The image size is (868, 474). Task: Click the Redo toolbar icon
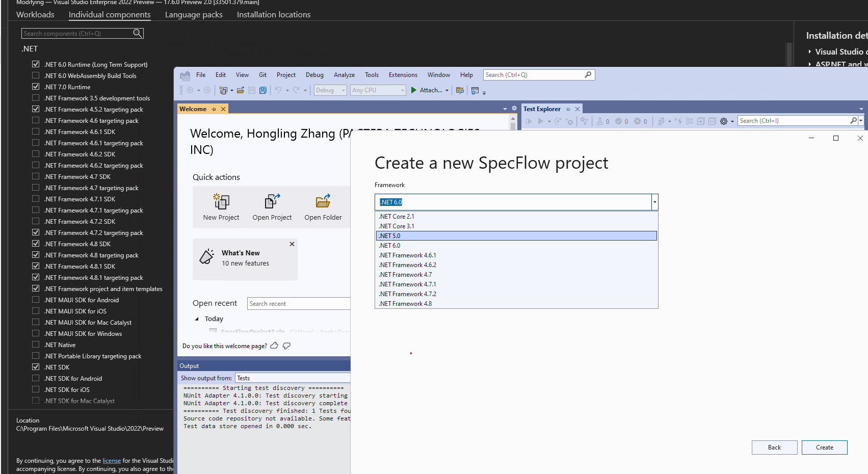tap(296, 90)
